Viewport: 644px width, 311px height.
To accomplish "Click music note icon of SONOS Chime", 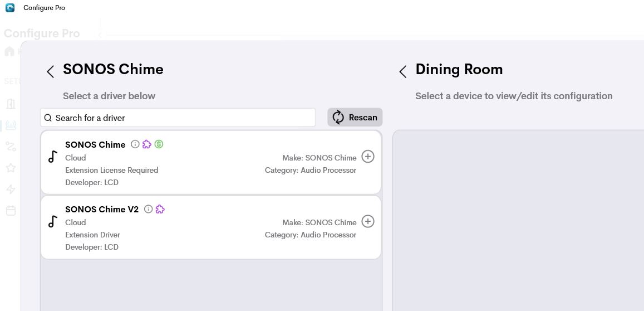I will click(52, 157).
